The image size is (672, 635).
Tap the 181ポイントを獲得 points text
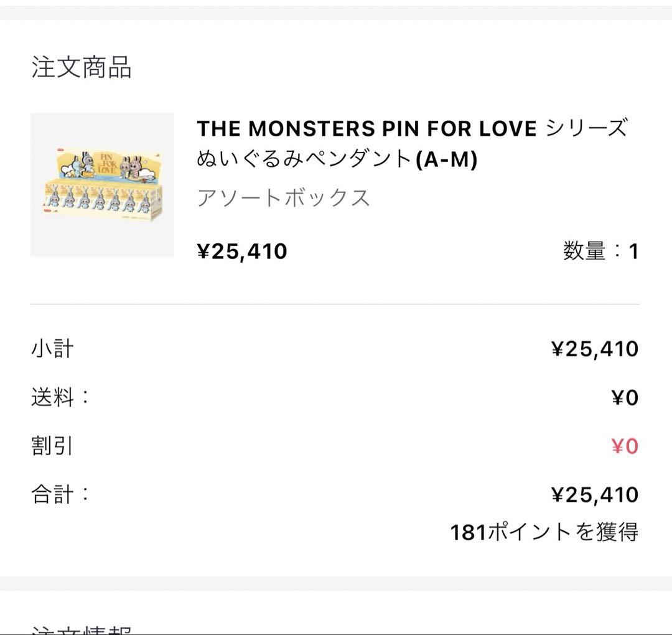click(x=544, y=532)
